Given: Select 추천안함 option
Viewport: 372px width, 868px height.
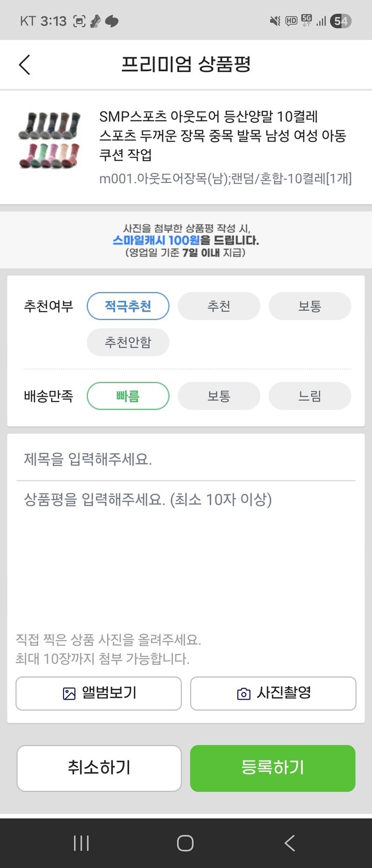Looking at the screenshot, I should pos(128,342).
